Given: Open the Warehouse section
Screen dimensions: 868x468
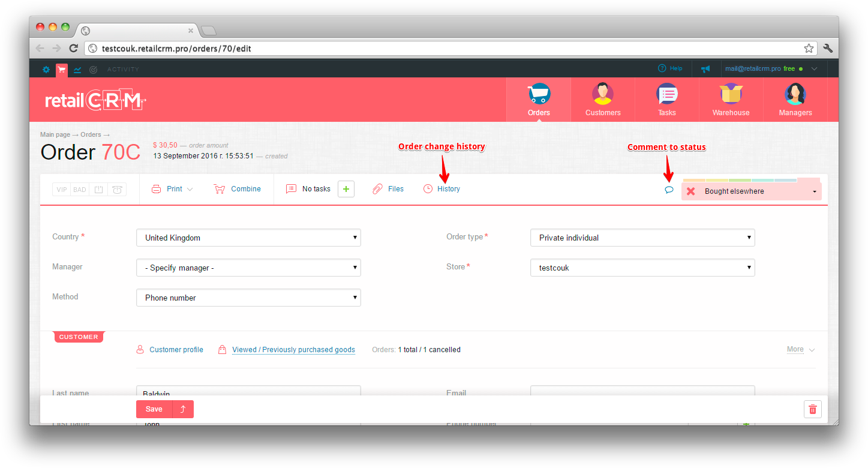Looking at the screenshot, I should (731, 100).
